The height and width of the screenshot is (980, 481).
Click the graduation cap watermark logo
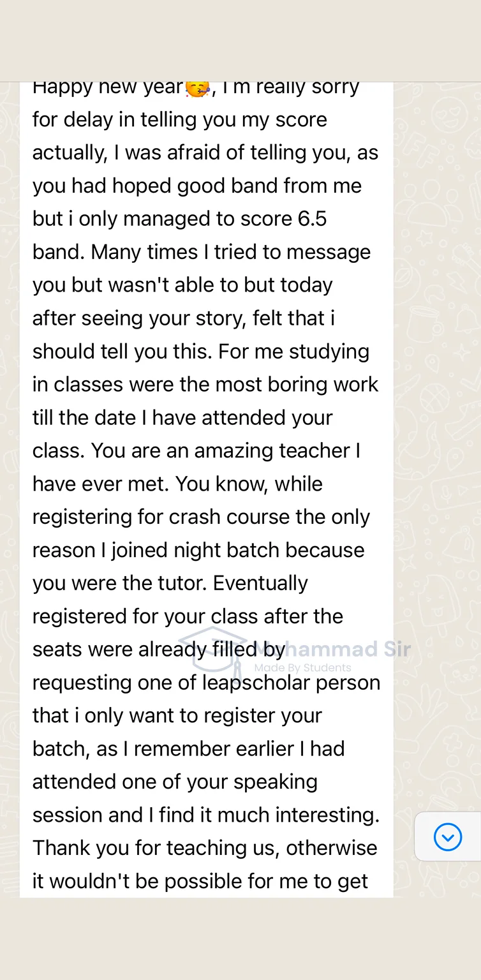[213, 649]
